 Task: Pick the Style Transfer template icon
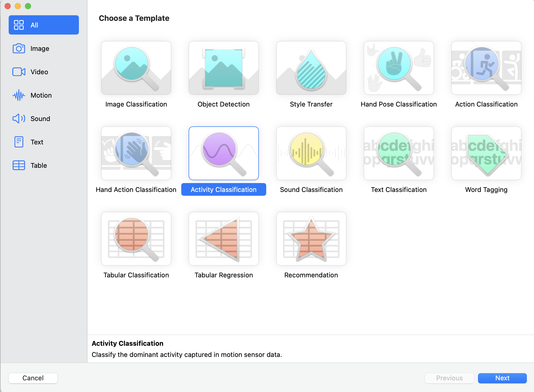click(311, 68)
